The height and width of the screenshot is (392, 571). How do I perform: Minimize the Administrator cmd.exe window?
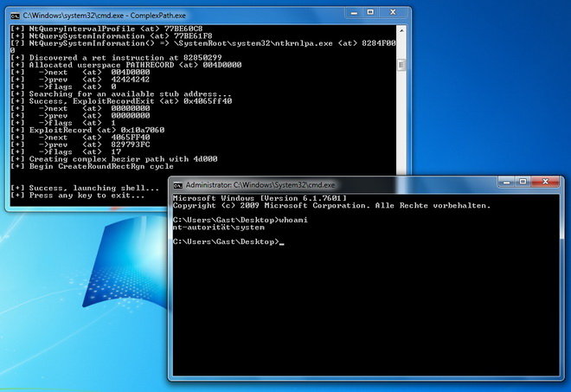click(x=506, y=182)
